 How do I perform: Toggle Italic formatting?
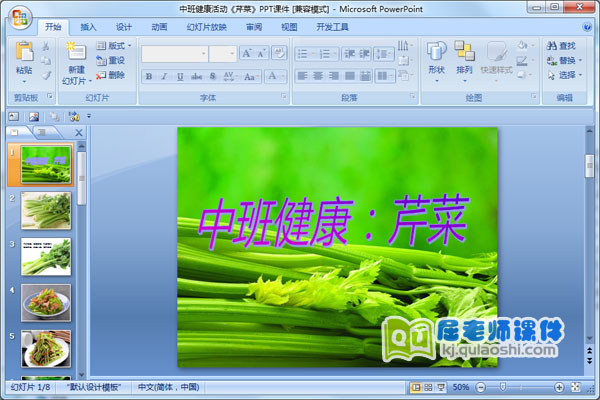pos(165,77)
